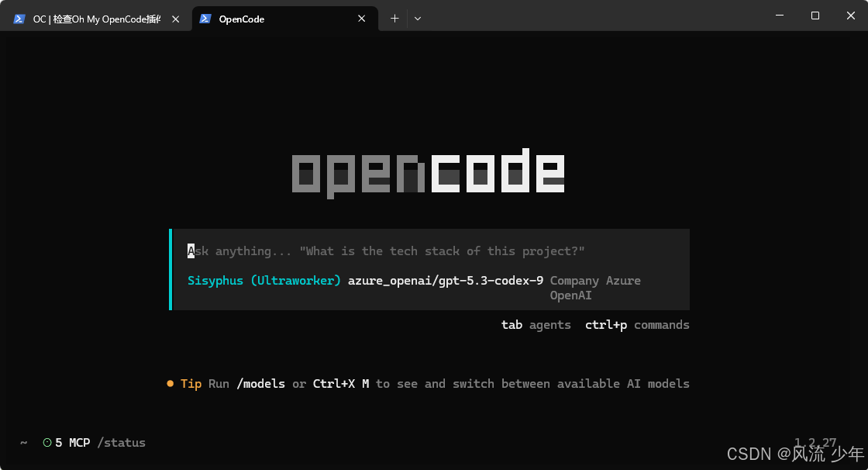Expand the new tab profile dropdown
The width and height of the screenshot is (868, 470).
(418, 19)
